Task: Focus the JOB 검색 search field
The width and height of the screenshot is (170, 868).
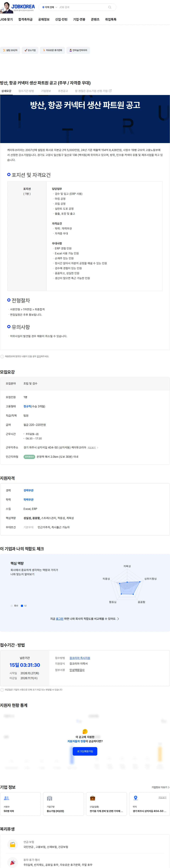Action: point(83,7)
